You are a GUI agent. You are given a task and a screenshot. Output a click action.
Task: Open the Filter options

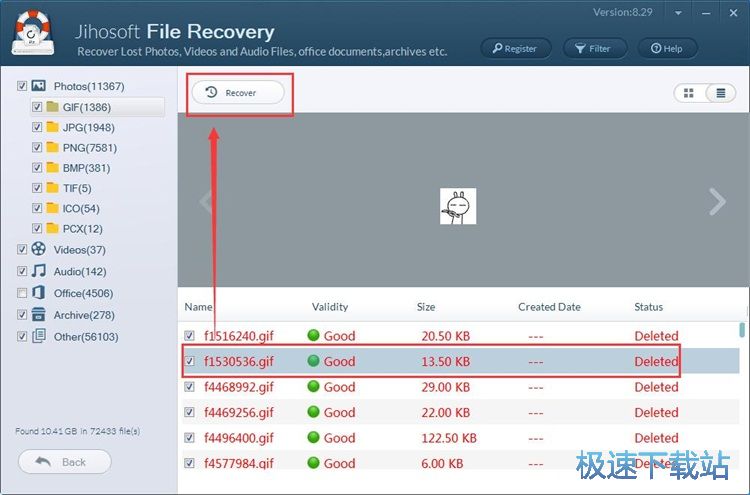[x=595, y=48]
